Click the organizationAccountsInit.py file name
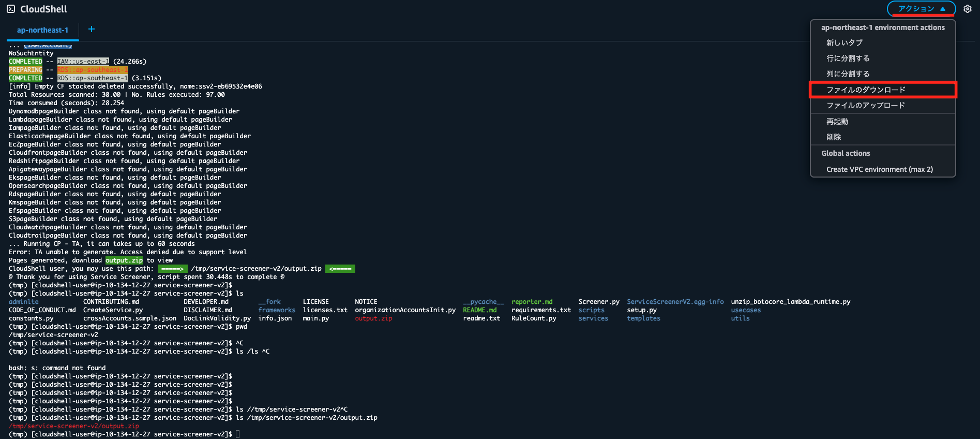Screen dimensions: 980x439 tap(405, 310)
